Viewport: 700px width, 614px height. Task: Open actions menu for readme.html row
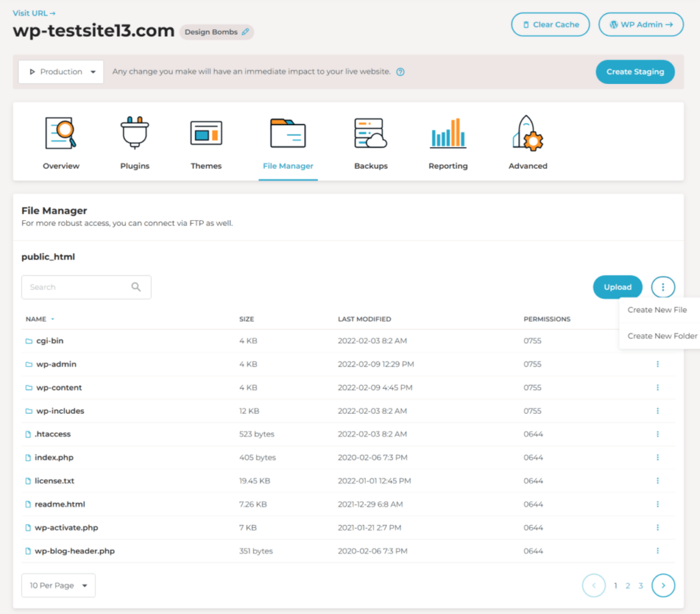pyautogui.click(x=658, y=504)
